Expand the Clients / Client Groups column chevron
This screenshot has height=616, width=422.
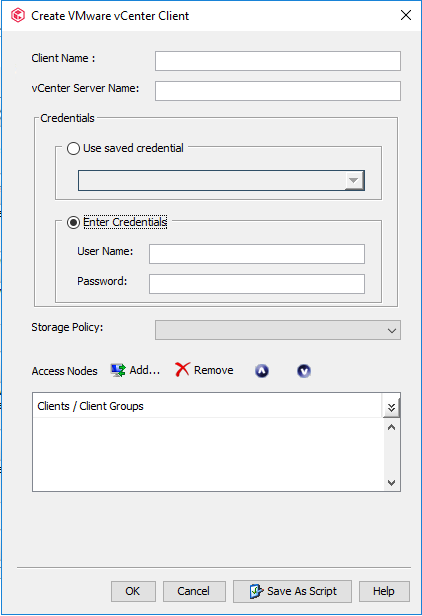tap(391, 407)
